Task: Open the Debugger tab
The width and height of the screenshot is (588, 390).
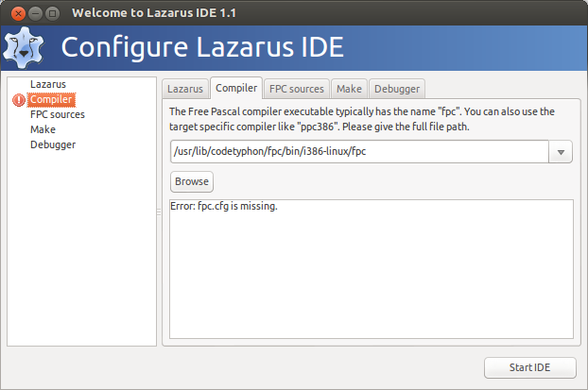Action: coord(397,89)
